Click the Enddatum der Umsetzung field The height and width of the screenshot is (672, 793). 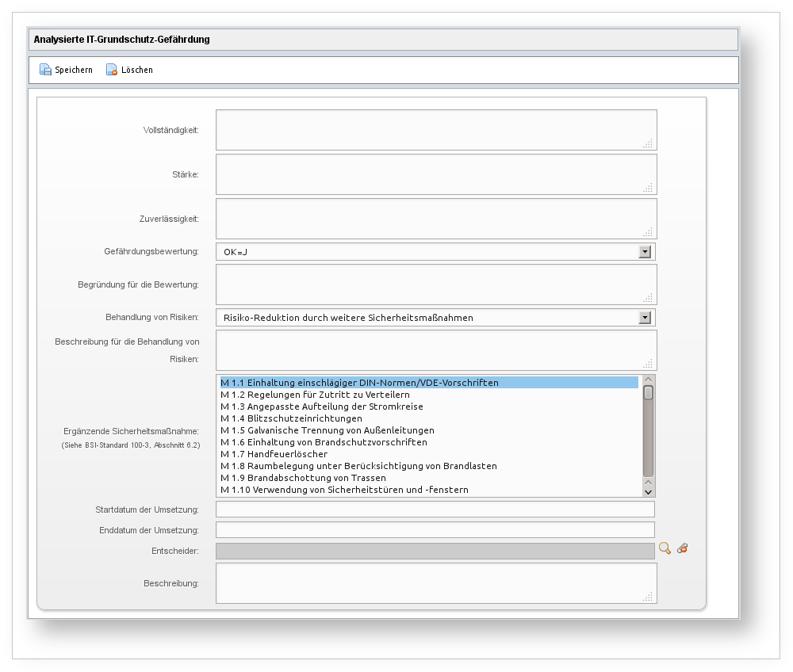(435, 530)
